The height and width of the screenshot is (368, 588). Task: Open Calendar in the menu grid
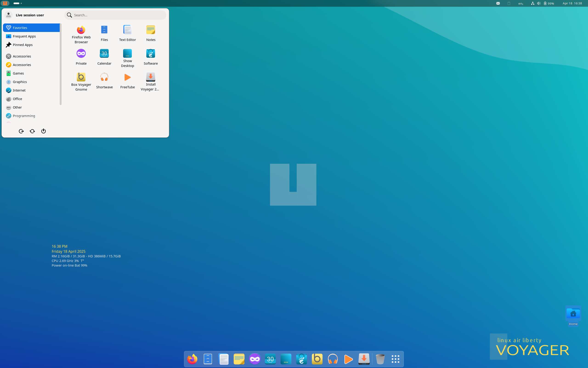pos(104,57)
